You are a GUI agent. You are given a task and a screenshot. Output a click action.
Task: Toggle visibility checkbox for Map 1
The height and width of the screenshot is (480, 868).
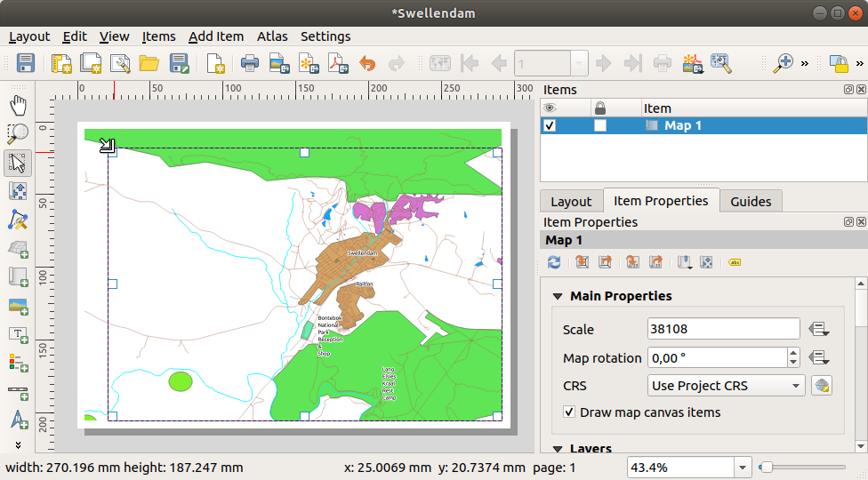tap(550, 126)
